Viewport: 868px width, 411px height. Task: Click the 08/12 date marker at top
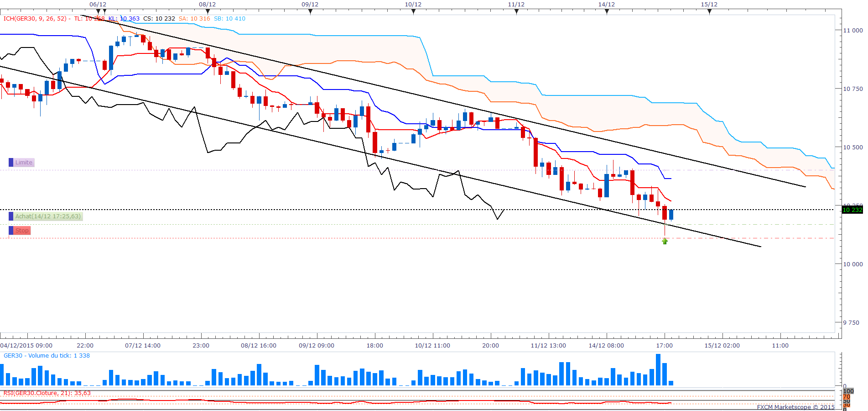coord(207,5)
